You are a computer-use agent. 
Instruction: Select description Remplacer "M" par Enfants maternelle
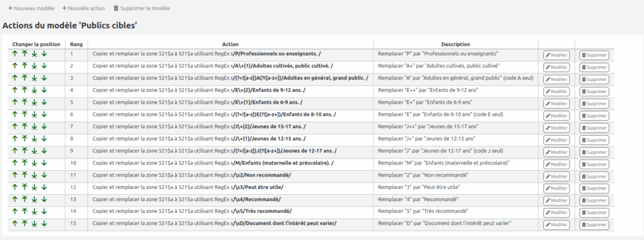[443, 163]
